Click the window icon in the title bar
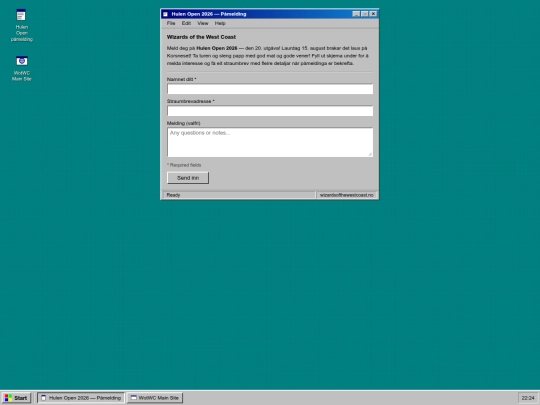Image resolution: width=540 pixels, height=405 pixels. pyautogui.click(x=165, y=14)
